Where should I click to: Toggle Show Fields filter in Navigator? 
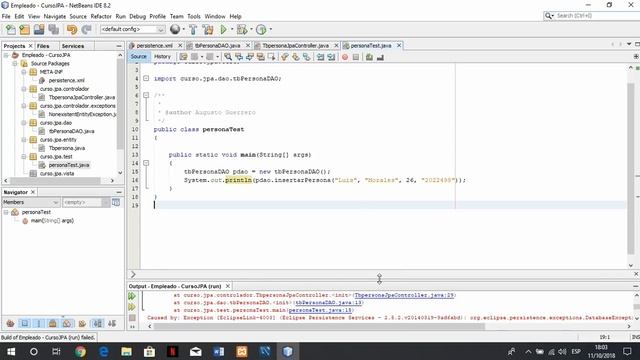(25, 324)
